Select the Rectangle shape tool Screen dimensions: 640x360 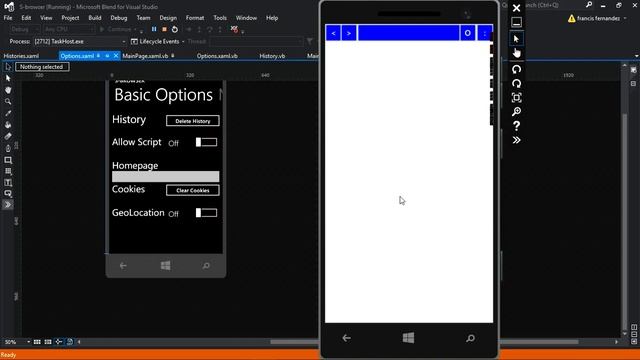8,160
